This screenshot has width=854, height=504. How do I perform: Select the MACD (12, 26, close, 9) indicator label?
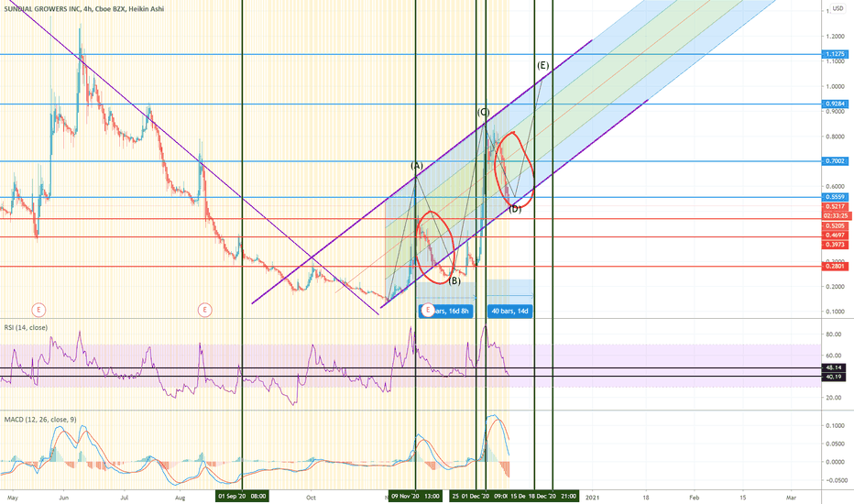(40, 420)
